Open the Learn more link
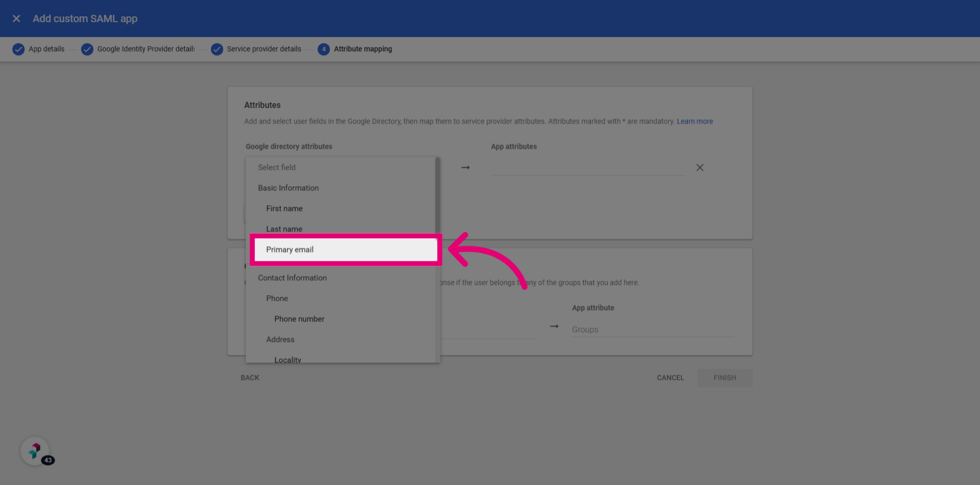Screen dimensions: 980x485 click(695, 122)
